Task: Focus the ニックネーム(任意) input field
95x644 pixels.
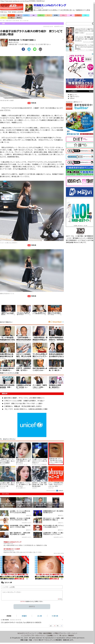Action: tap(32, 587)
